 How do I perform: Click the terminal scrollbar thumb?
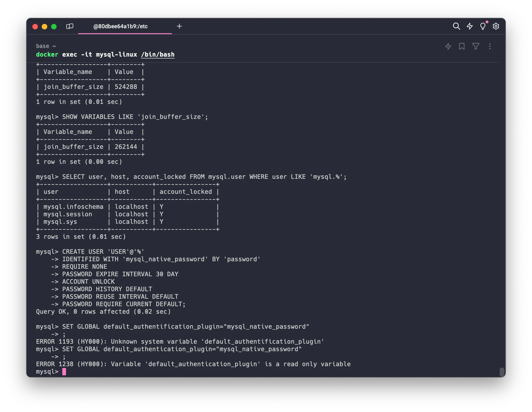tap(502, 372)
